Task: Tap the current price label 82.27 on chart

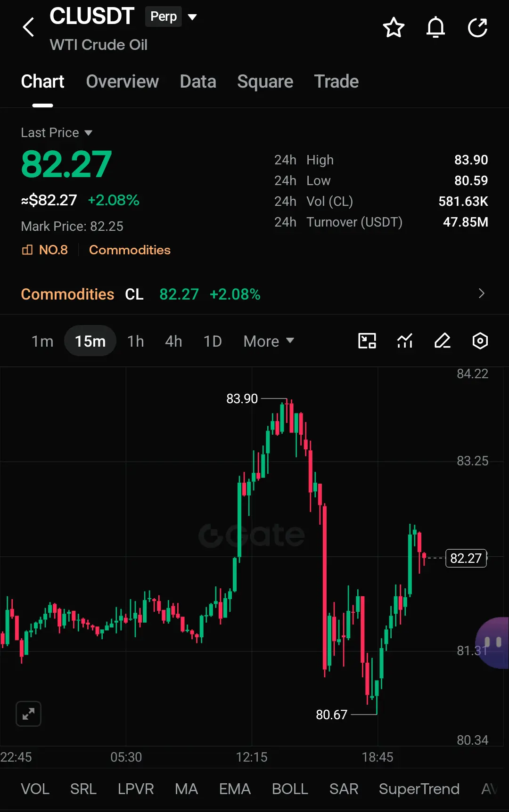Action: tap(466, 558)
